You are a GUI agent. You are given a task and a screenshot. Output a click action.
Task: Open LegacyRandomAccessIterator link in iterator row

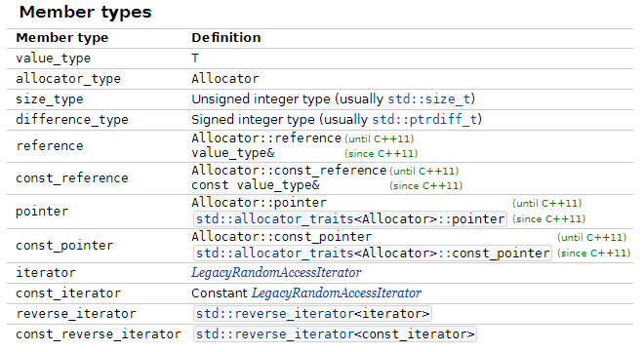[x=276, y=273]
